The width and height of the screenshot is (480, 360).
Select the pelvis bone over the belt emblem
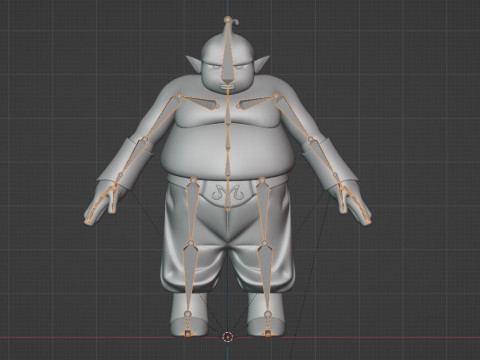[x=228, y=196]
